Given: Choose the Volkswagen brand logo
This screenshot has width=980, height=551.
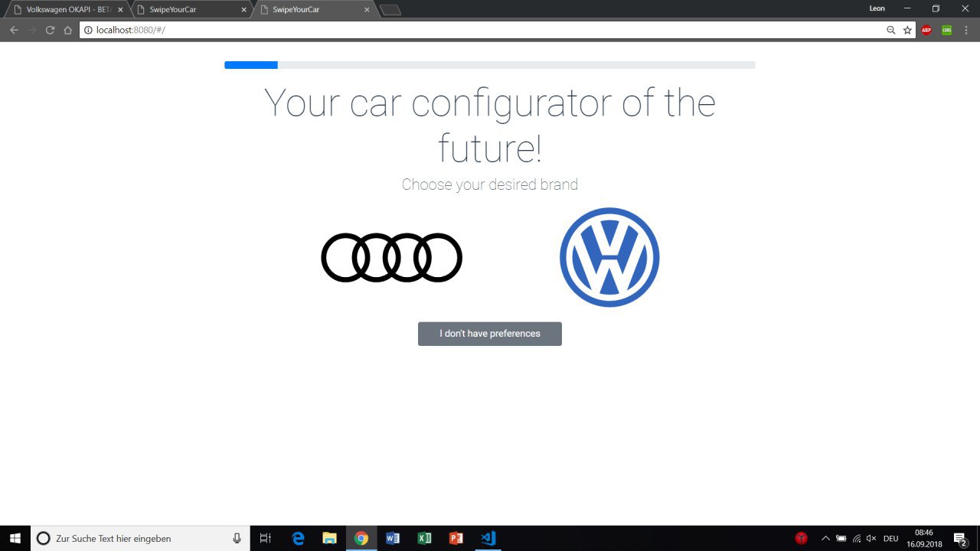Looking at the screenshot, I should click(x=609, y=257).
